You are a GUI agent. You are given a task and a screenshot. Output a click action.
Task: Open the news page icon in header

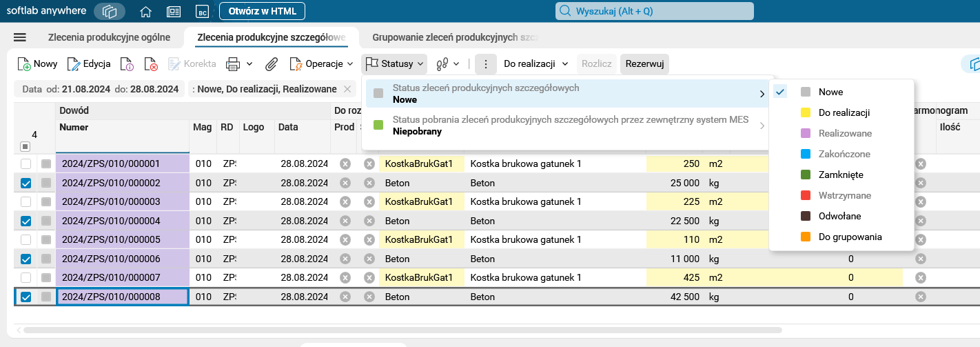tap(174, 12)
